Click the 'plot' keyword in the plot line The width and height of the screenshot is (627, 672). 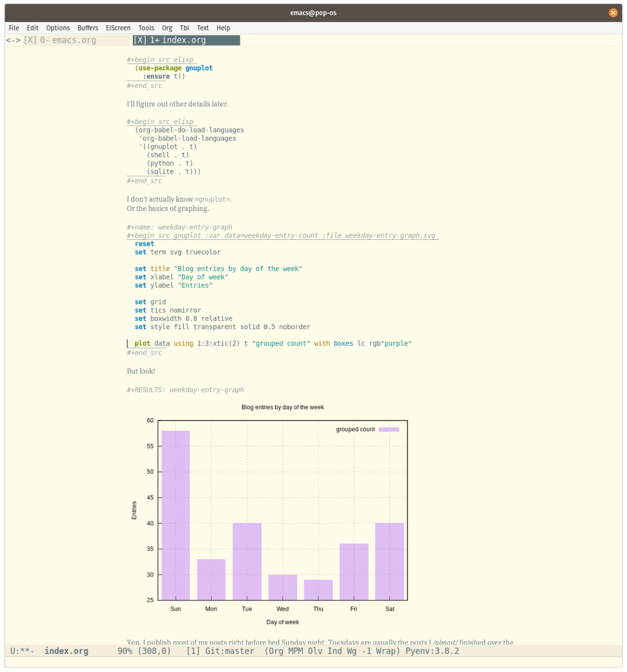click(142, 344)
